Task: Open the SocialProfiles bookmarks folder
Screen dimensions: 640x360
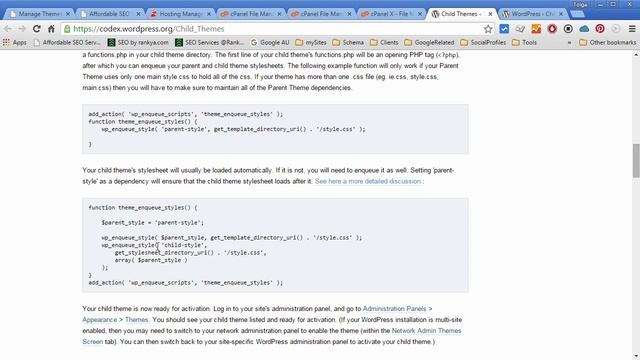Action: coord(483,42)
